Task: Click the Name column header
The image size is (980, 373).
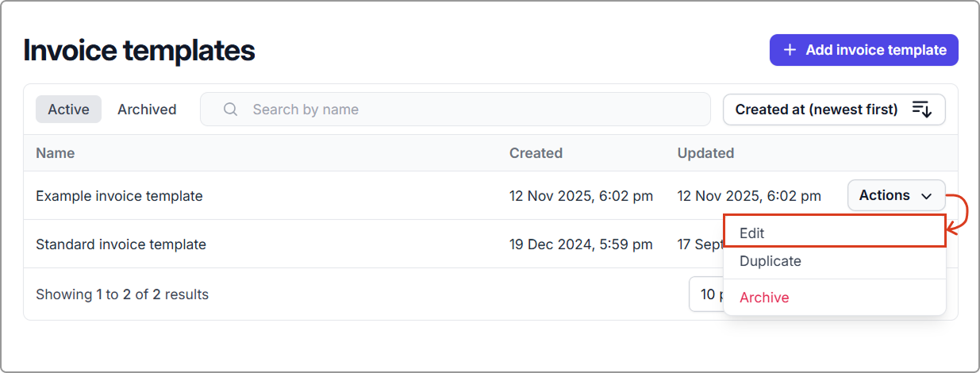Action: [56, 153]
